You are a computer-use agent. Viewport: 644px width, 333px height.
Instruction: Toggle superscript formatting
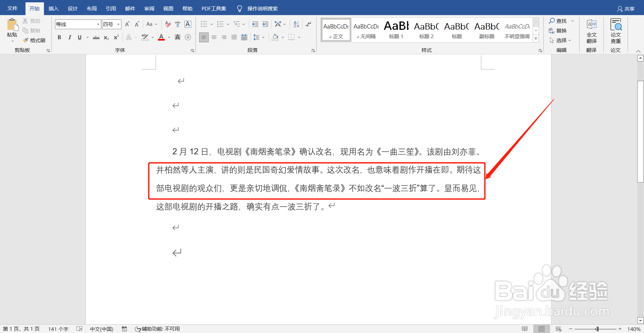point(116,37)
